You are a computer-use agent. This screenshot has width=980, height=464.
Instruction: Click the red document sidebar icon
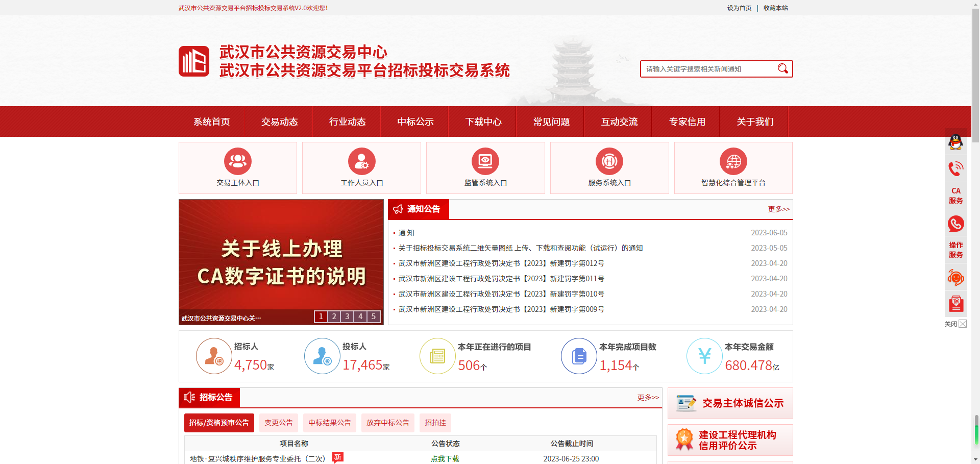[x=955, y=304]
